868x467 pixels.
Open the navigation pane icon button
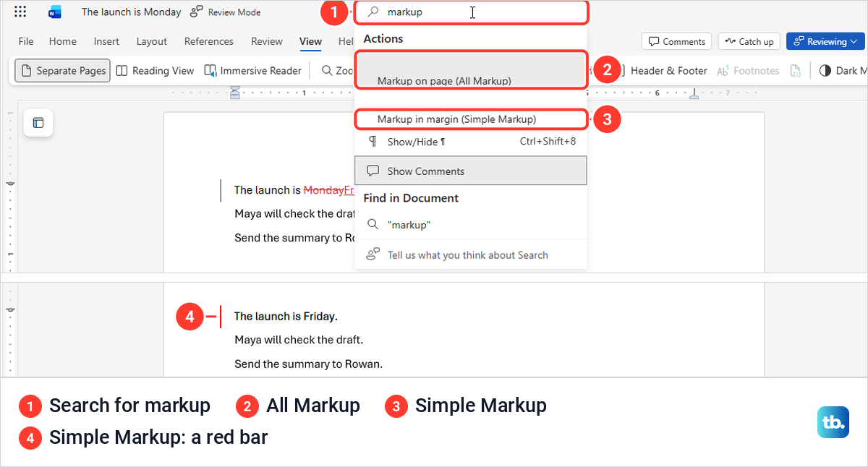click(38, 123)
